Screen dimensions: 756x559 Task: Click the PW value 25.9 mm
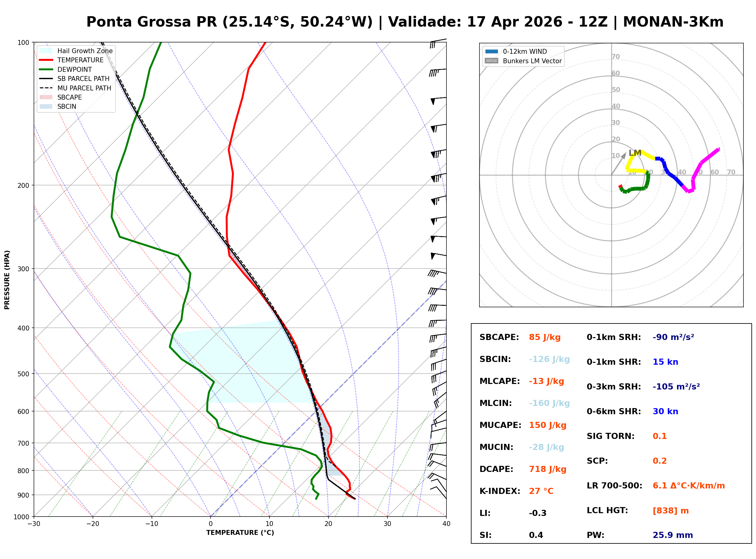click(x=673, y=535)
